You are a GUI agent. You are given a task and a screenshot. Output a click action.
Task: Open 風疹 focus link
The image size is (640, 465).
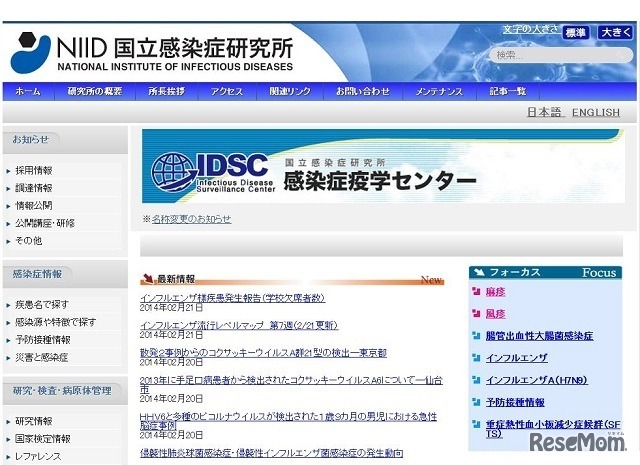pyautogui.click(x=496, y=314)
